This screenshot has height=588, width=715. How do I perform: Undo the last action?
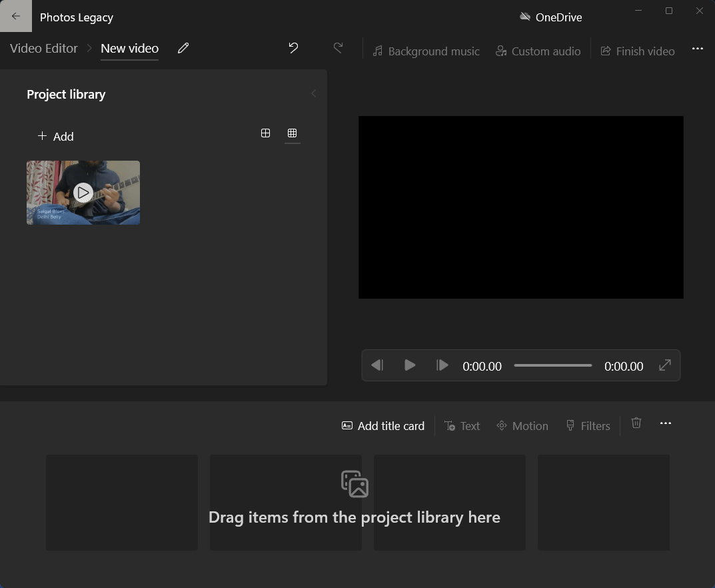click(293, 48)
